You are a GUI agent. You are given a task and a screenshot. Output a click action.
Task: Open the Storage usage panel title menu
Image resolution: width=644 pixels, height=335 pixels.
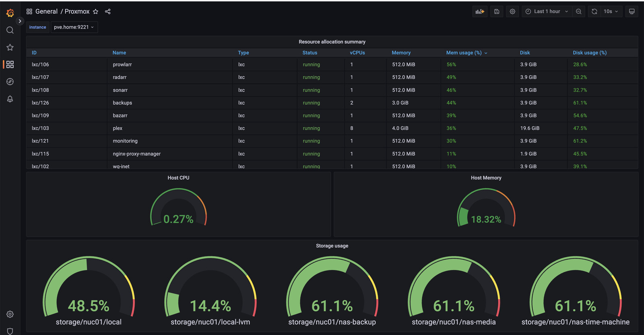[332, 246]
